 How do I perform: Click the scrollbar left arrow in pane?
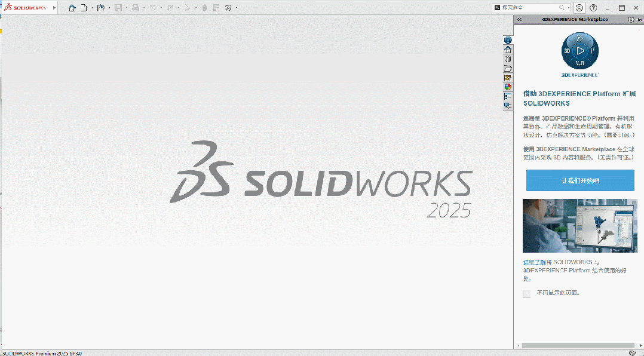point(517,346)
